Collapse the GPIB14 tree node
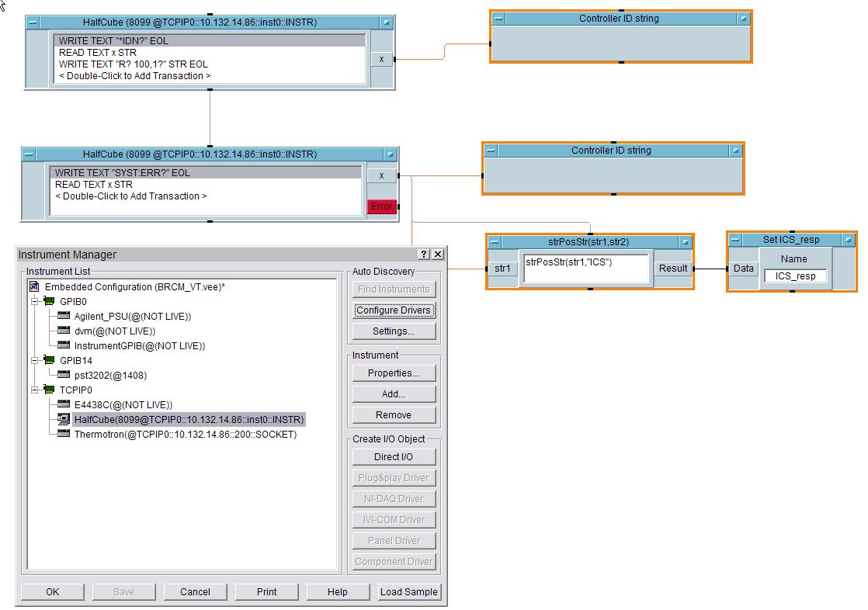This screenshot has width=868, height=610. pos(35,360)
